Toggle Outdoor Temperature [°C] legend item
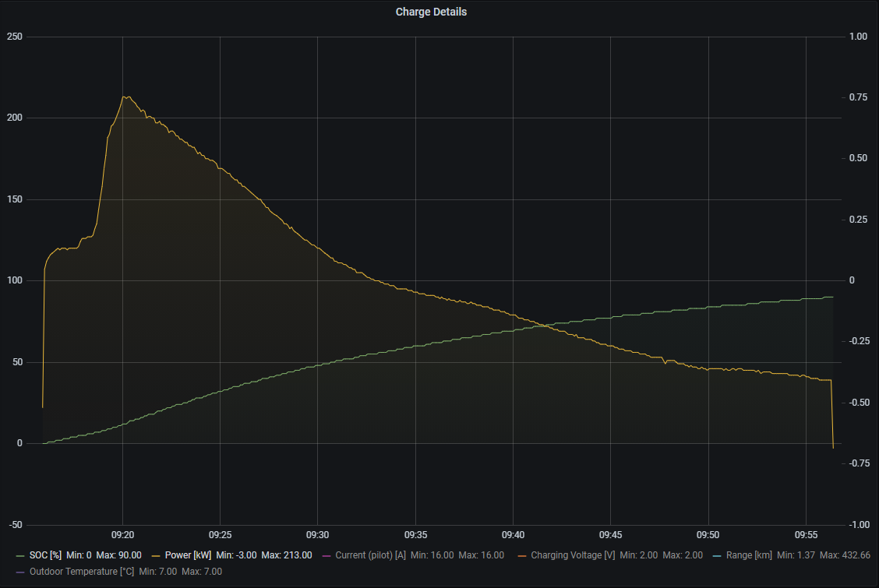879x588 pixels. click(82, 571)
